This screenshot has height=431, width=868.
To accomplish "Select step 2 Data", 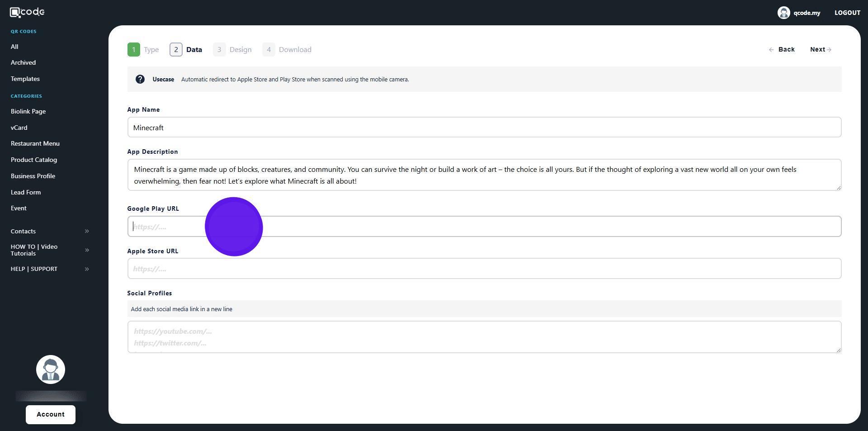I will click(186, 50).
